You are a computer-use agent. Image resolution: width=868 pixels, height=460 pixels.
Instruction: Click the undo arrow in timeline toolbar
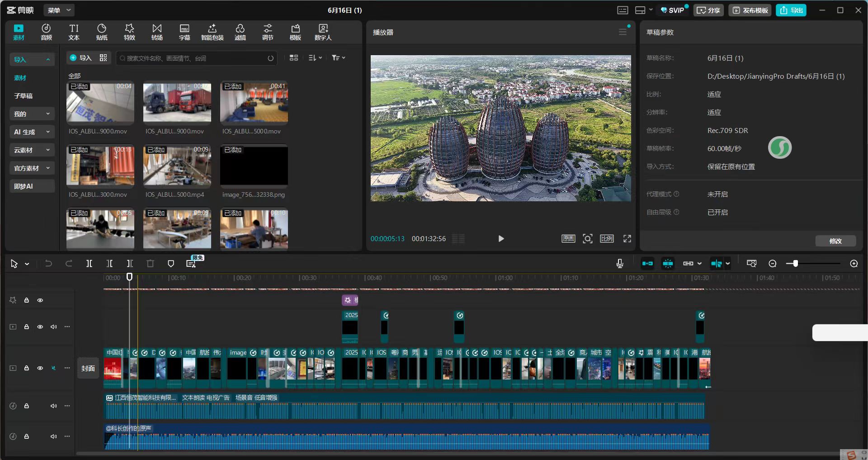(x=48, y=264)
